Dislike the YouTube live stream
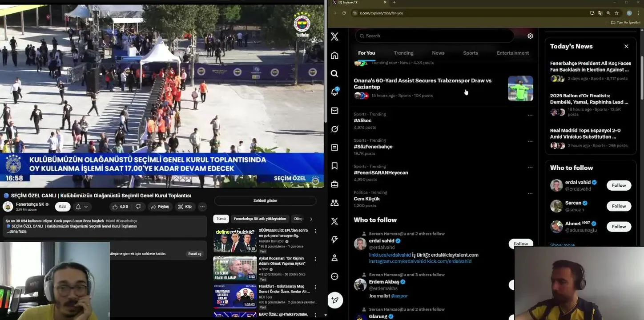The width and height of the screenshot is (644, 320). click(x=138, y=207)
